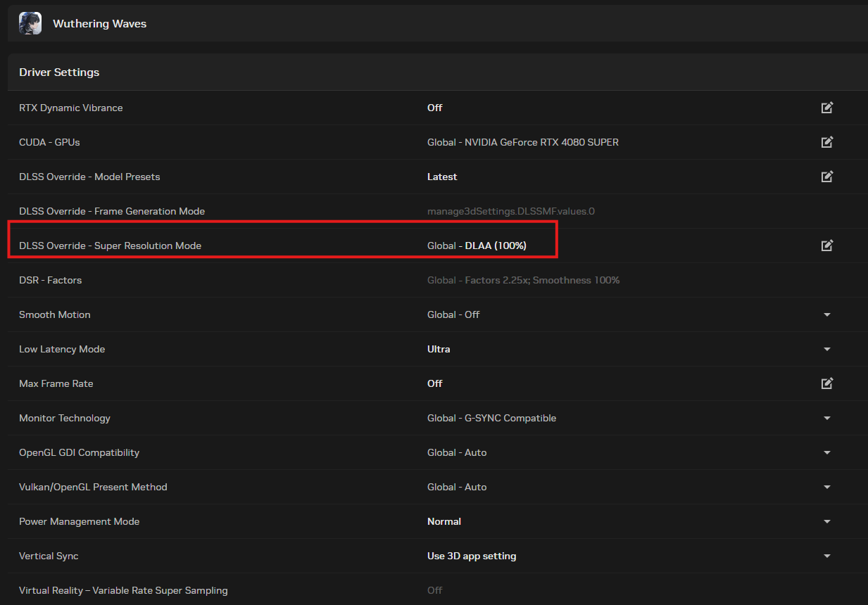Click the Global - G-SYNC Compatible value

click(491, 418)
